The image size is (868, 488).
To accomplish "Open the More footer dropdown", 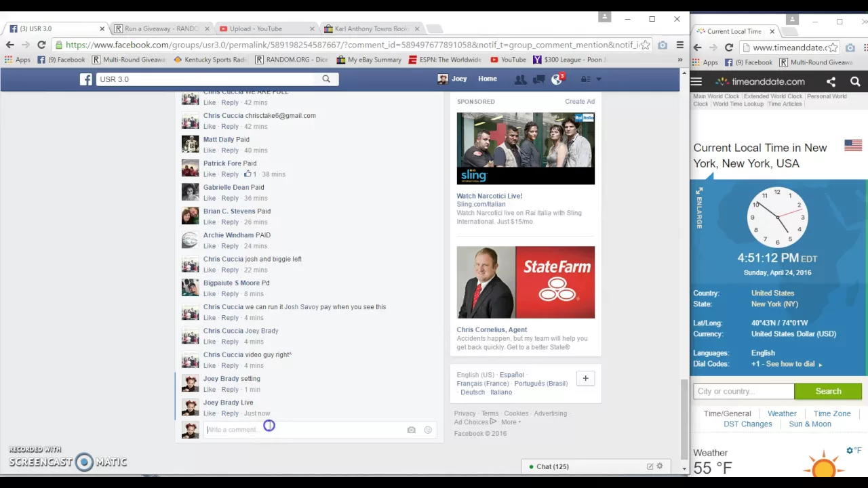I will [511, 422].
